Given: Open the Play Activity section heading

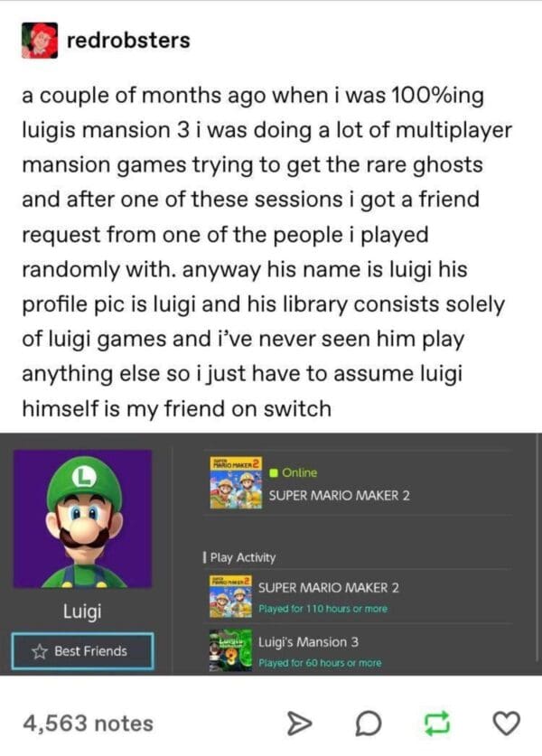Looking at the screenshot, I should tap(239, 557).
